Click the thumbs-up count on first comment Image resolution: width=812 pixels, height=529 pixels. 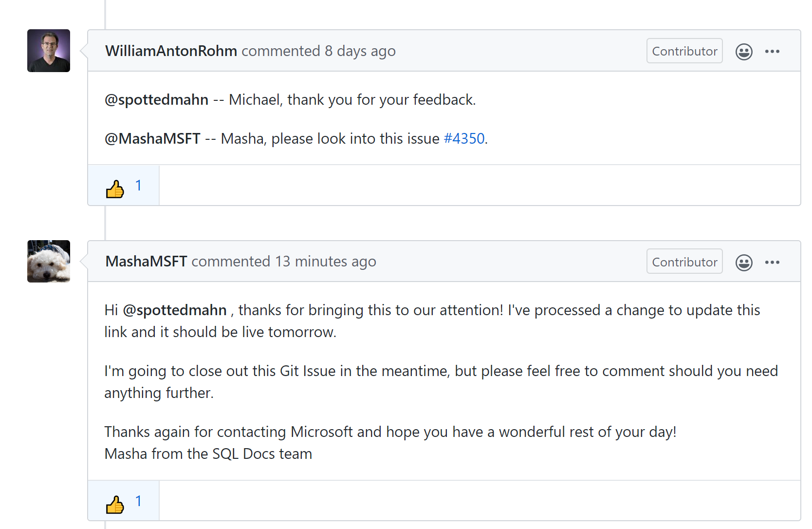click(x=139, y=186)
